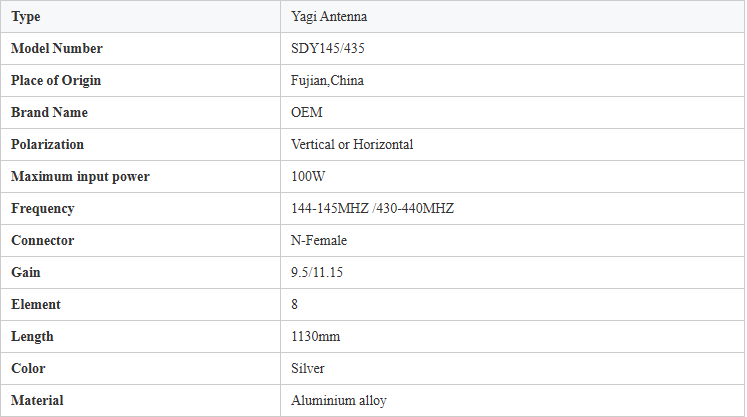747x417 pixels.
Task: Click the Polarization label
Action: pos(47,144)
